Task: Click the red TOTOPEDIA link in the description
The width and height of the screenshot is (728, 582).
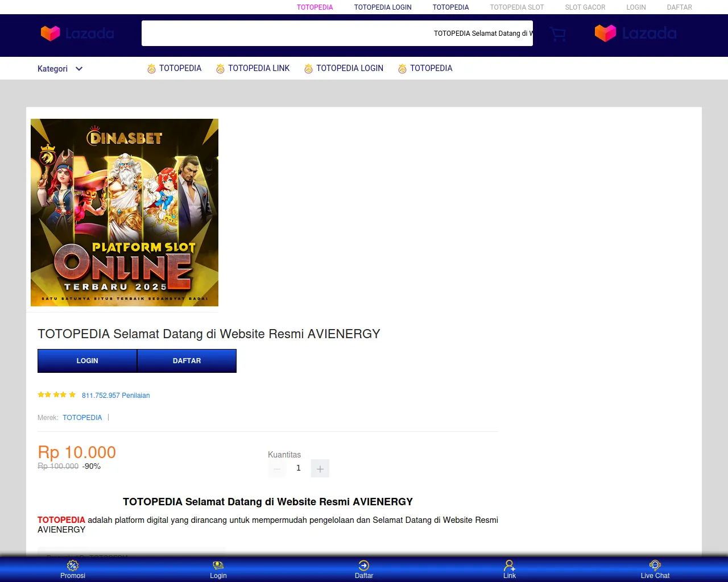Action: (x=61, y=520)
